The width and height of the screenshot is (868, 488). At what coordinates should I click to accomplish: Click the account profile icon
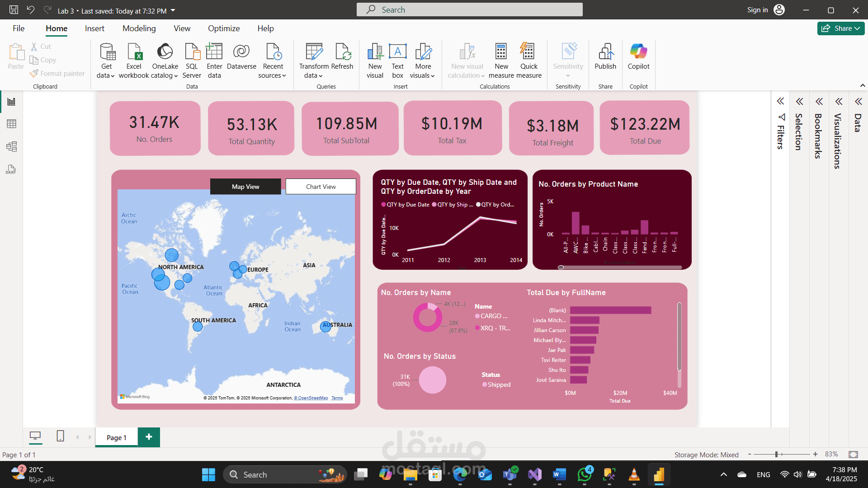779,10
